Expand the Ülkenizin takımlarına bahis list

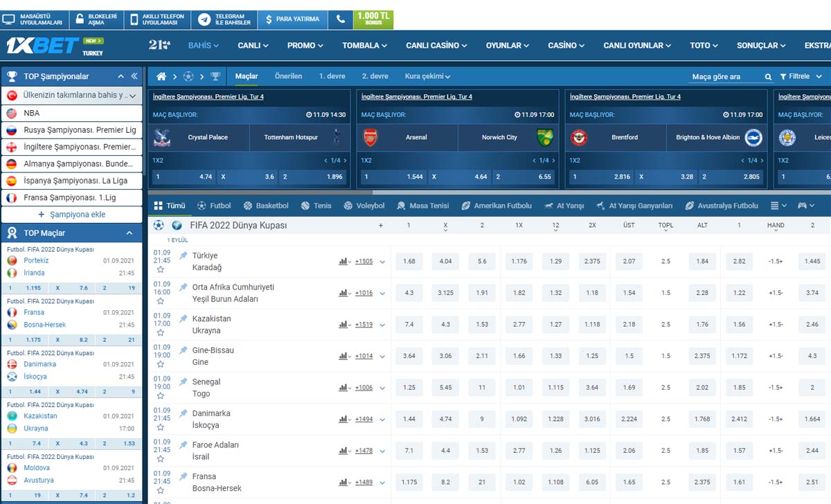tap(132, 95)
